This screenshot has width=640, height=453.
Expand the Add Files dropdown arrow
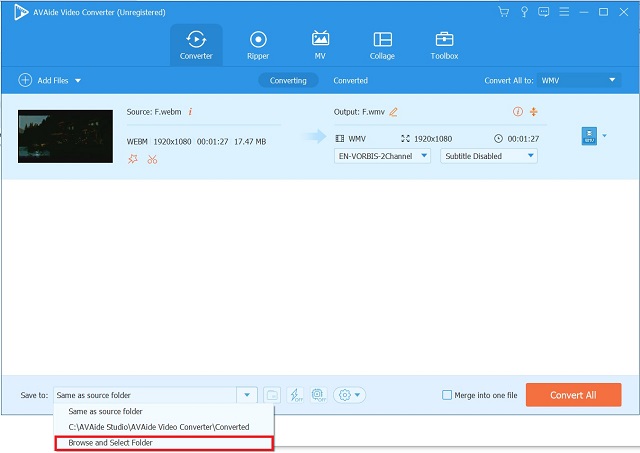click(78, 81)
